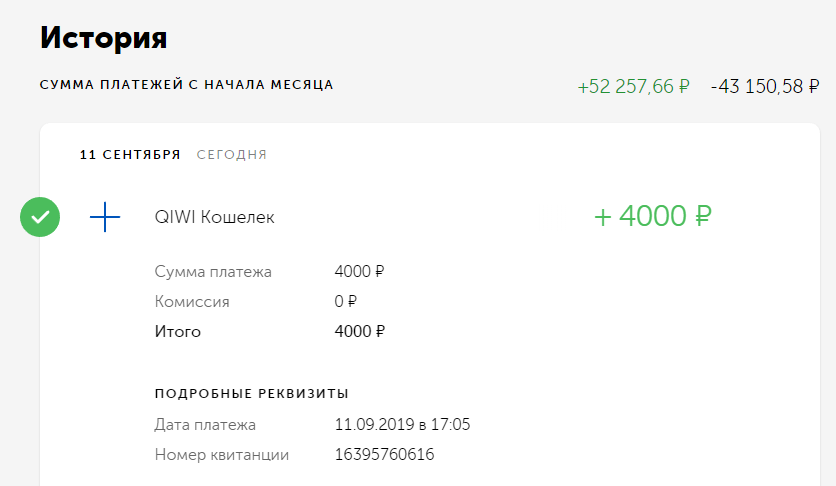Click the green success checkmark icon
The width and height of the screenshot is (836, 486).
[x=40, y=217]
